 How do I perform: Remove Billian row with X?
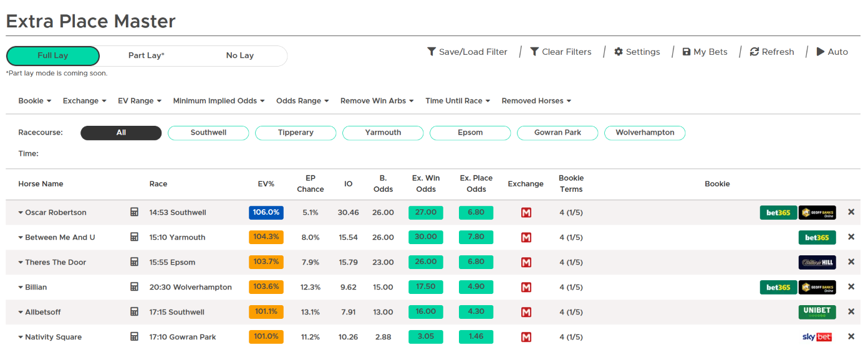pyautogui.click(x=851, y=287)
